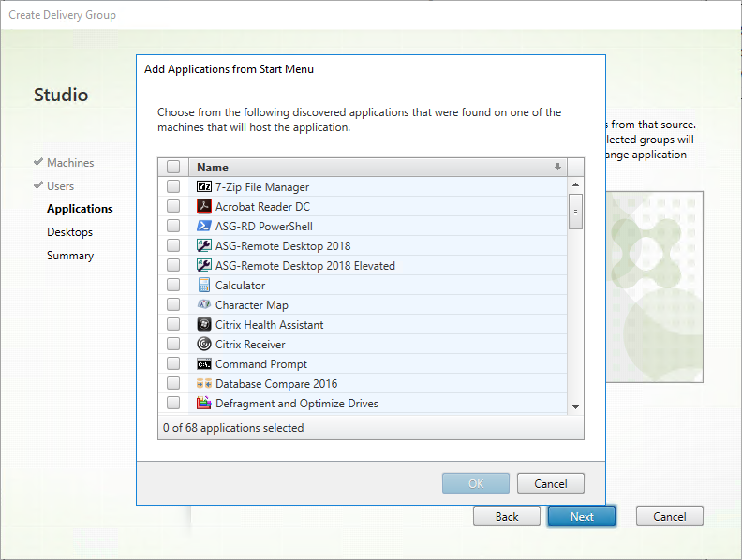Select the Character Map name text
742x560 pixels.
point(252,305)
